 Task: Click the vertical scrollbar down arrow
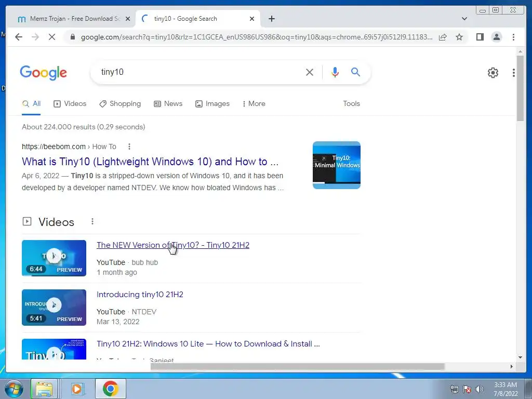click(520, 357)
